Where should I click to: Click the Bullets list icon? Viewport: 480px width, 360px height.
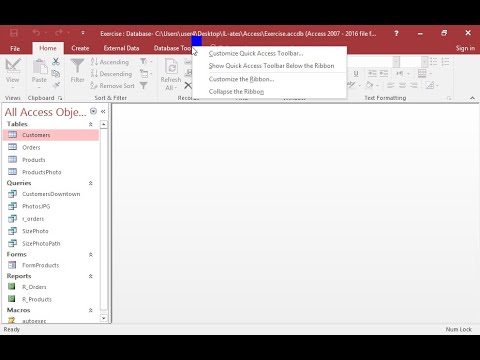[434, 61]
